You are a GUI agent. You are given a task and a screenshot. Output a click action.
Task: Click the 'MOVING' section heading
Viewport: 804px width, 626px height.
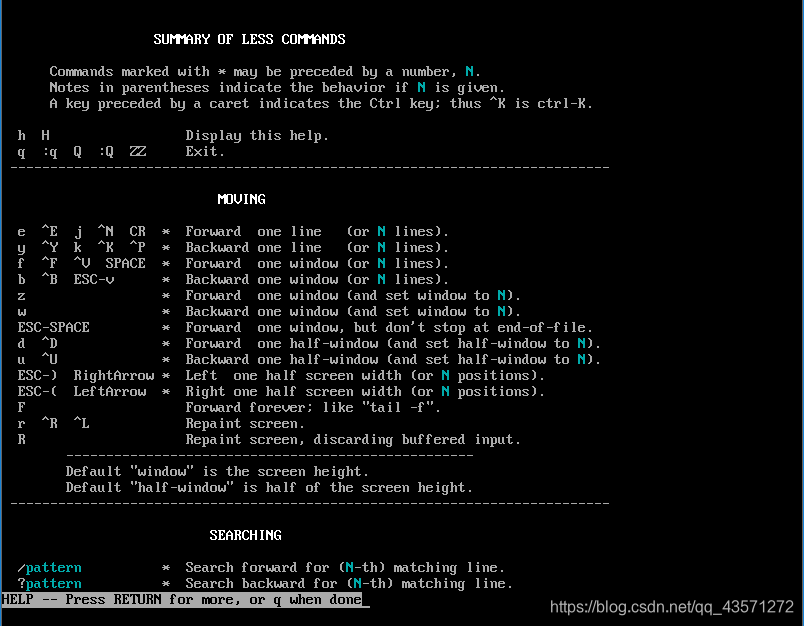point(241,199)
